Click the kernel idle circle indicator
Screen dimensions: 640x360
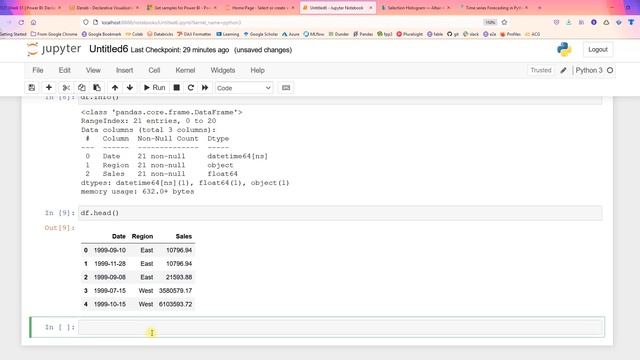coord(610,70)
